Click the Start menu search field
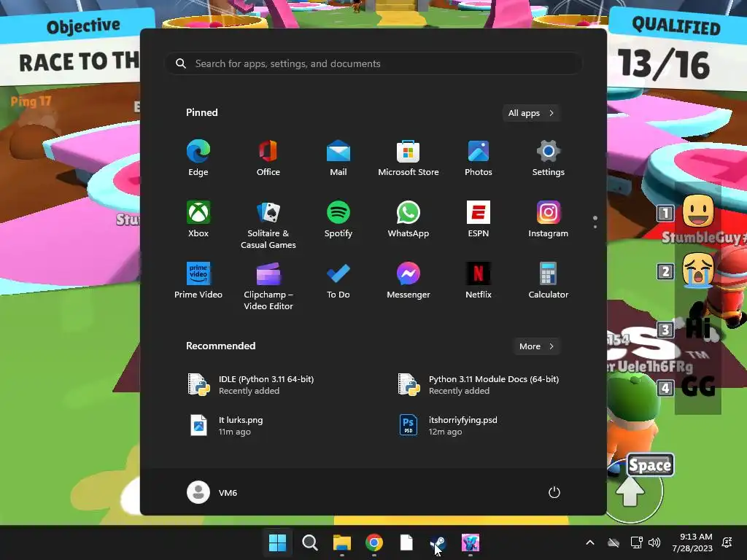The image size is (747, 560). point(373,63)
